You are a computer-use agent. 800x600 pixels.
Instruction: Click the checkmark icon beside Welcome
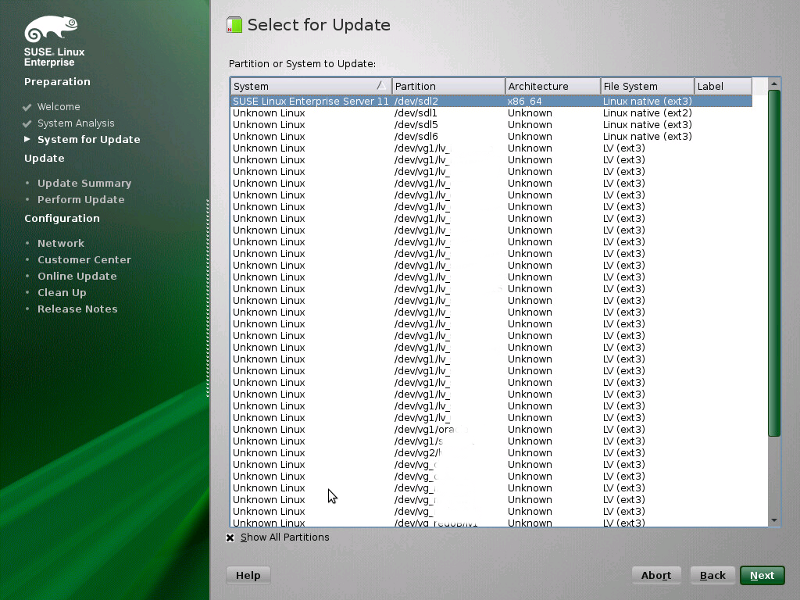(27, 106)
